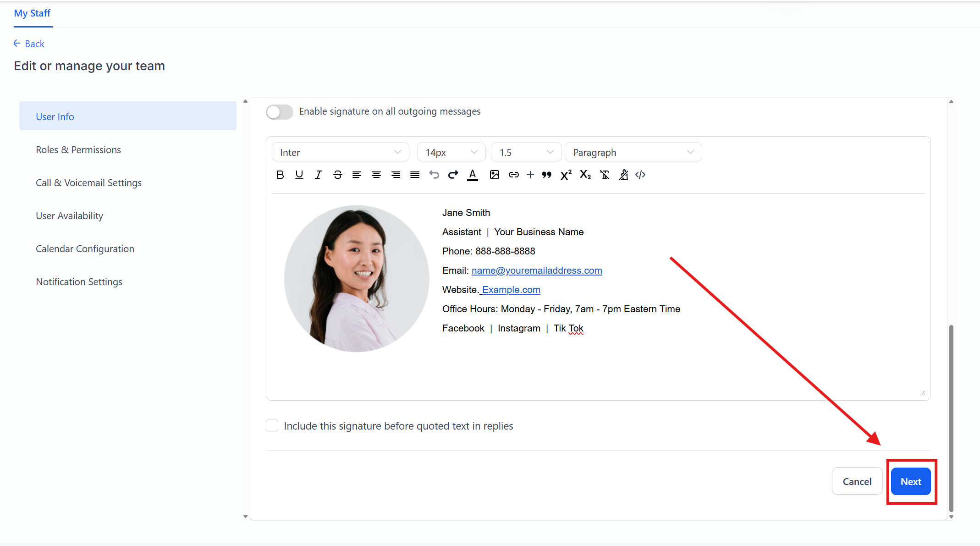980x546 pixels.
Task: Insert a blockquote with quote icon
Action: (546, 175)
